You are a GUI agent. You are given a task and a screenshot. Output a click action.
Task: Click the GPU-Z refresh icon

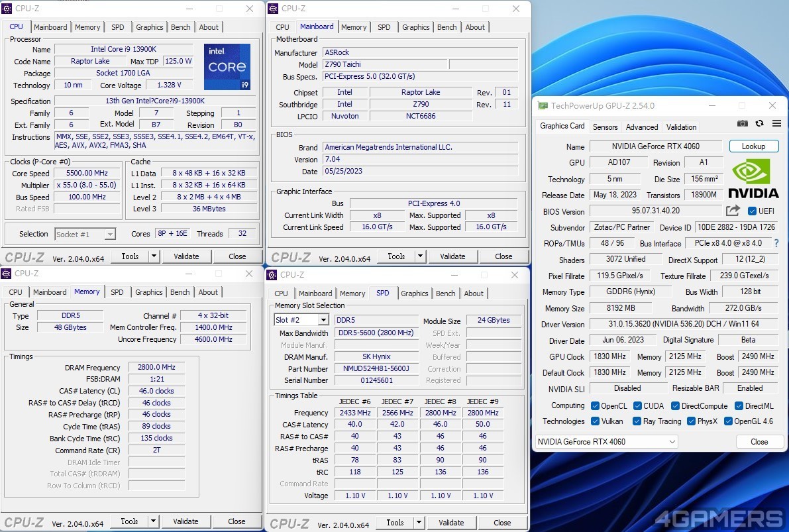tap(760, 124)
